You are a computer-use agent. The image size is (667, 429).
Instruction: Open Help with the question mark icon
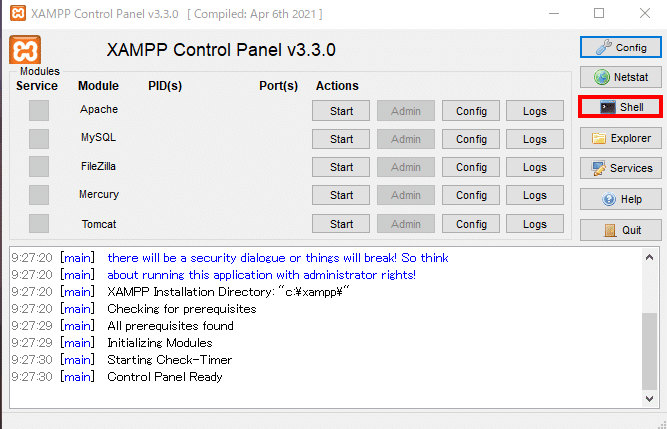coord(621,199)
